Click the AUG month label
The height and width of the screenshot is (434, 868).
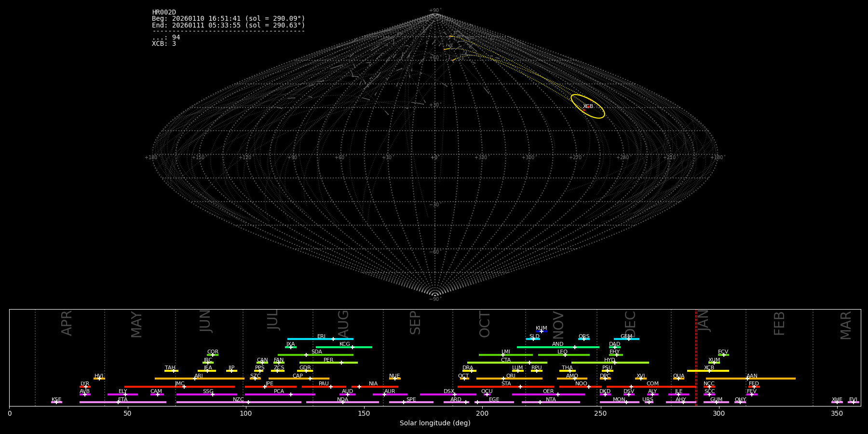343,324
